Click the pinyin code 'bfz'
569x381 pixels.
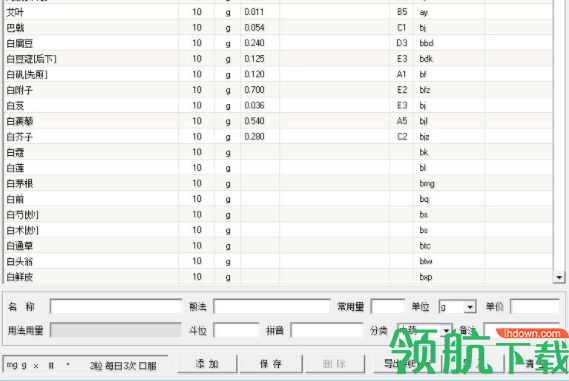point(425,90)
